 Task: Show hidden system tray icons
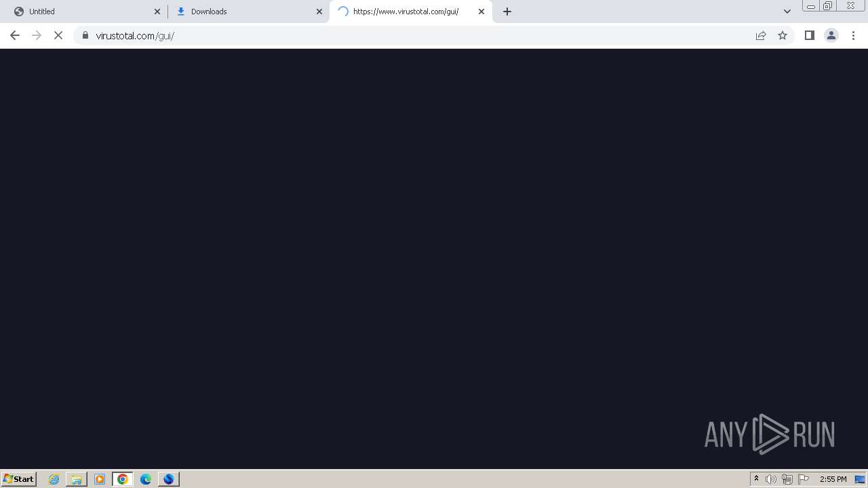click(756, 479)
